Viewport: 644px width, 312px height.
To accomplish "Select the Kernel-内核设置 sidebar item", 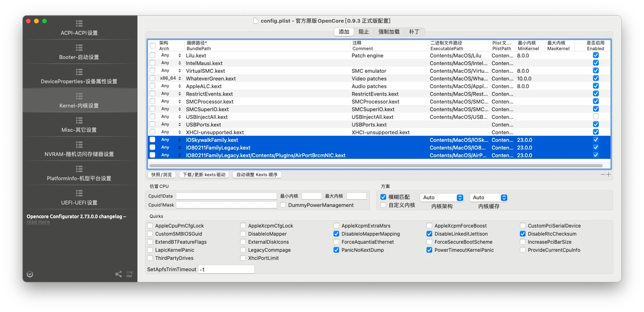I will coord(79,100).
